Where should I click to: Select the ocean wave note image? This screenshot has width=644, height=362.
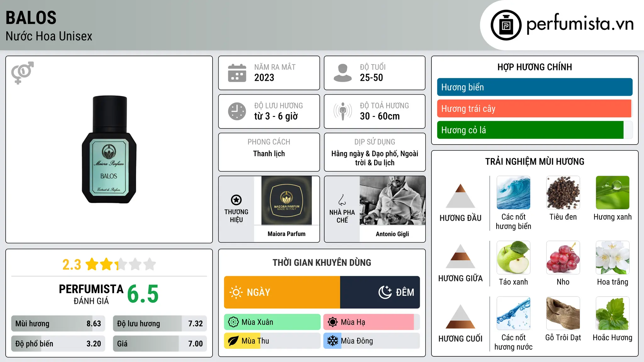click(x=514, y=193)
